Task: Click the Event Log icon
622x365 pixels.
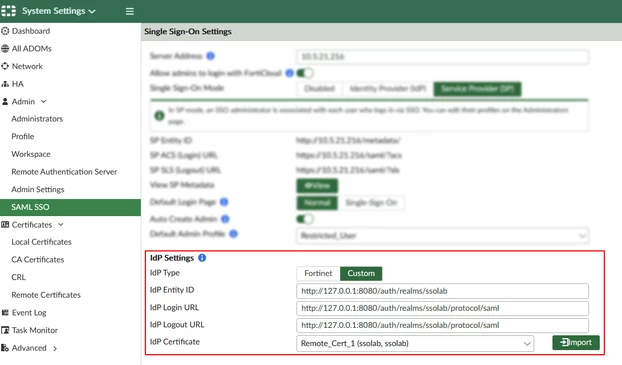Action: point(5,313)
